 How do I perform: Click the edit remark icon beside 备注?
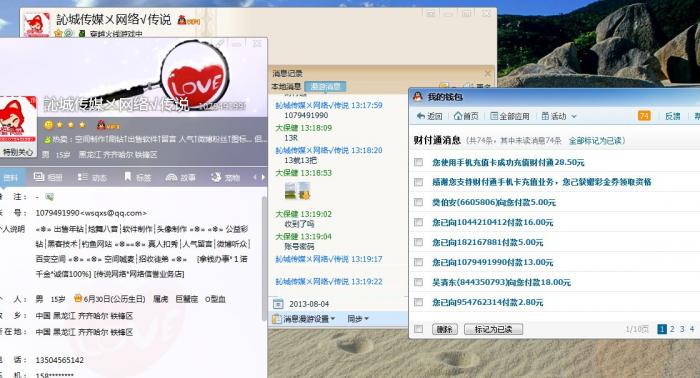point(49,196)
